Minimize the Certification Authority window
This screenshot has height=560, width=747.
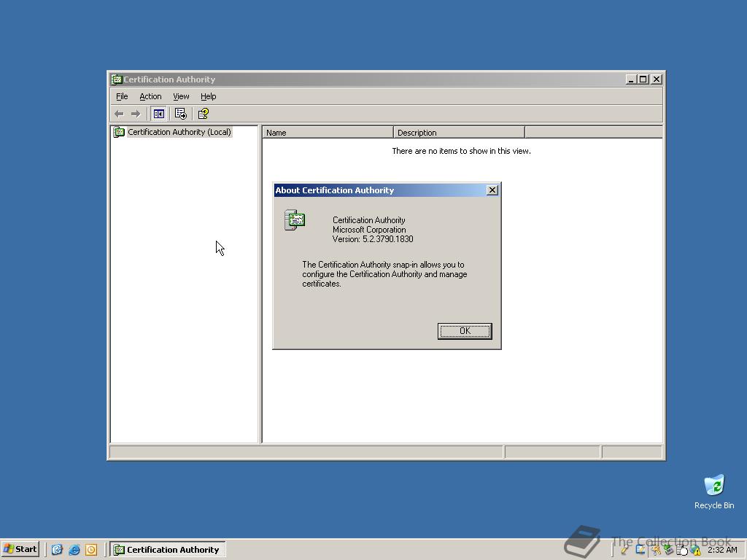click(x=631, y=79)
